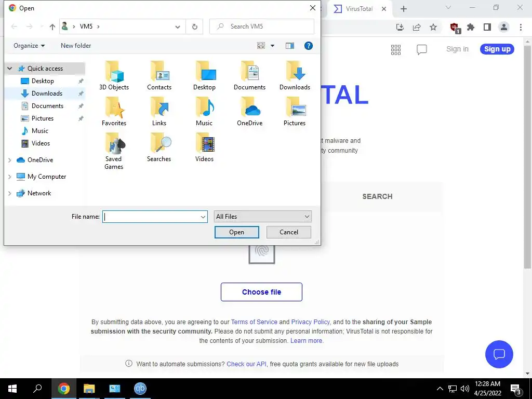Open VirusTotal notifications speech bubble

422,49
